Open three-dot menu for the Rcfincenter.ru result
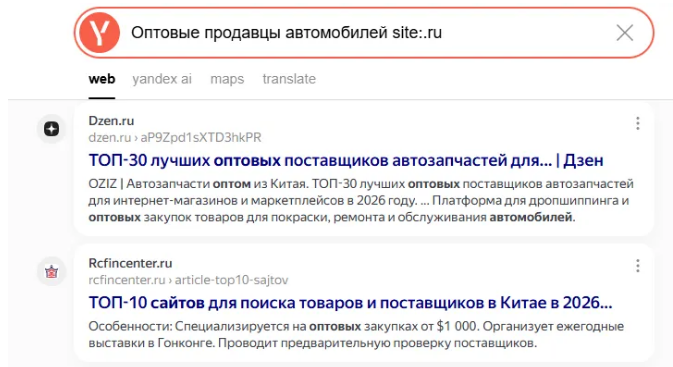673x367 pixels. pos(638,266)
